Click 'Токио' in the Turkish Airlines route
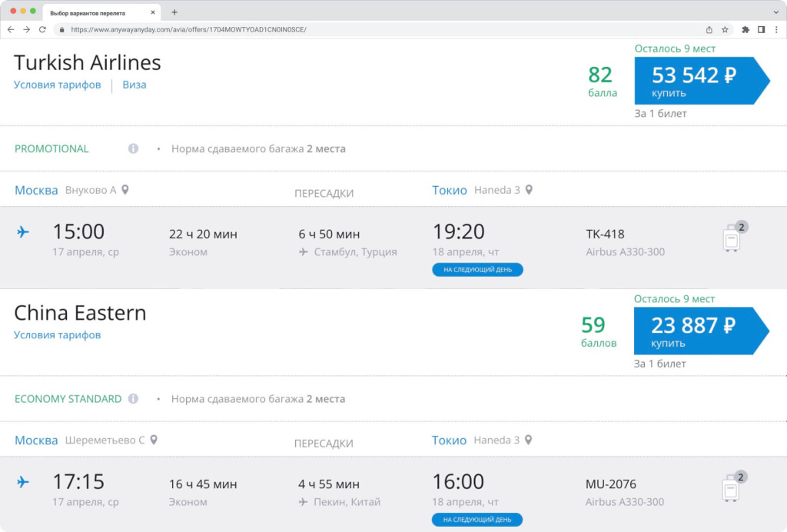This screenshot has height=532, width=787. [450, 190]
